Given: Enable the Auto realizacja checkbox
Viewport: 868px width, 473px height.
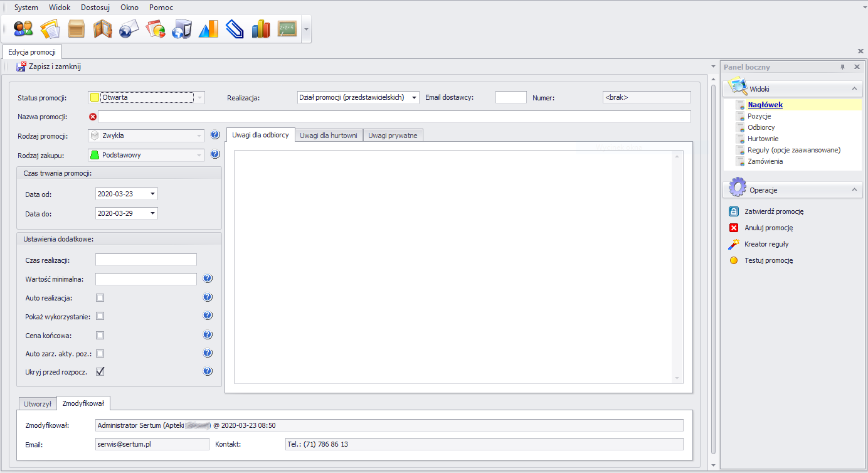Looking at the screenshot, I should pyautogui.click(x=100, y=297).
